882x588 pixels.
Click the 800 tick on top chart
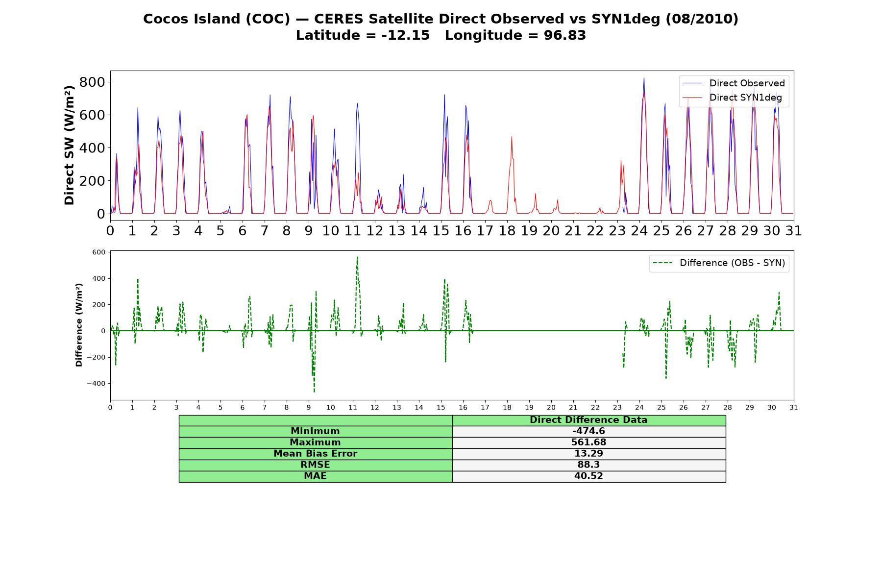point(92,82)
